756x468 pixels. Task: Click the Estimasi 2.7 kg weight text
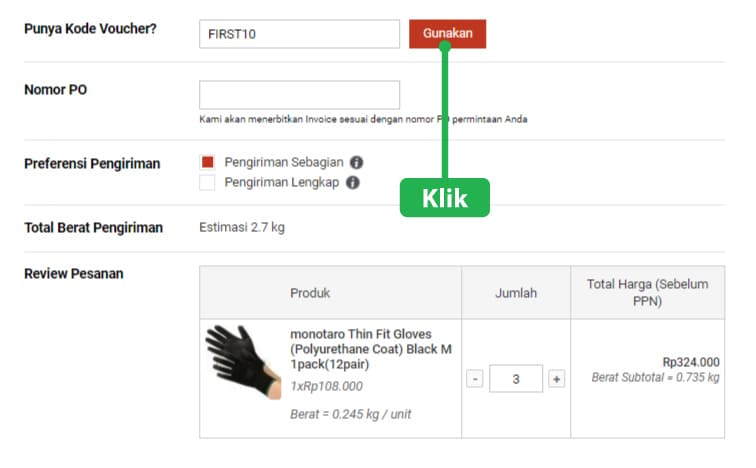tap(242, 227)
